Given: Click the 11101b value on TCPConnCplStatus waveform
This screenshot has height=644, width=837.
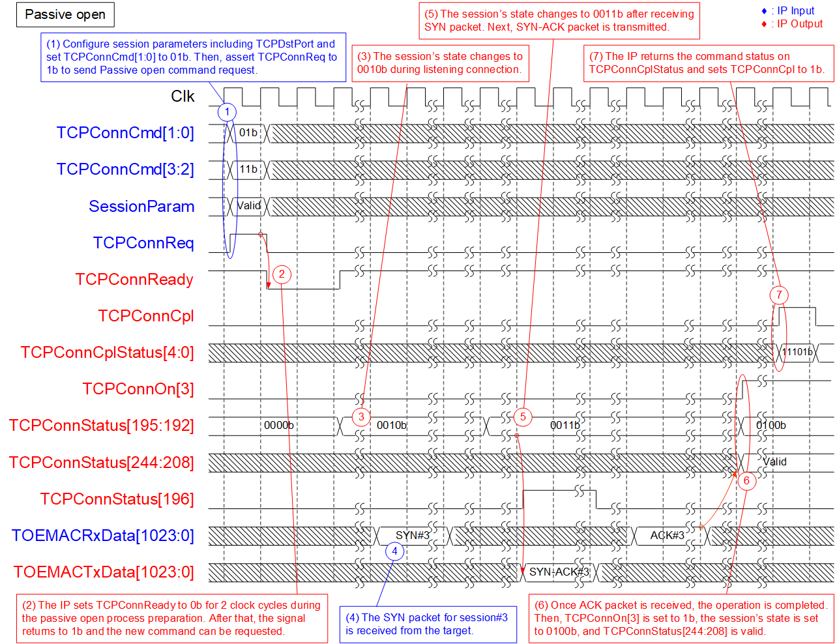Looking at the screenshot, I should pos(797,352).
